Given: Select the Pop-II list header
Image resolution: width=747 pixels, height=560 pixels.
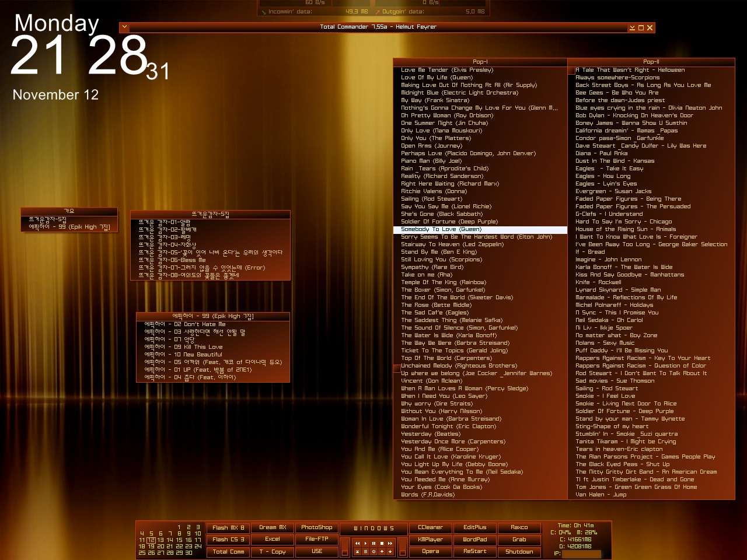Looking at the screenshot, I should coord(651,62).
